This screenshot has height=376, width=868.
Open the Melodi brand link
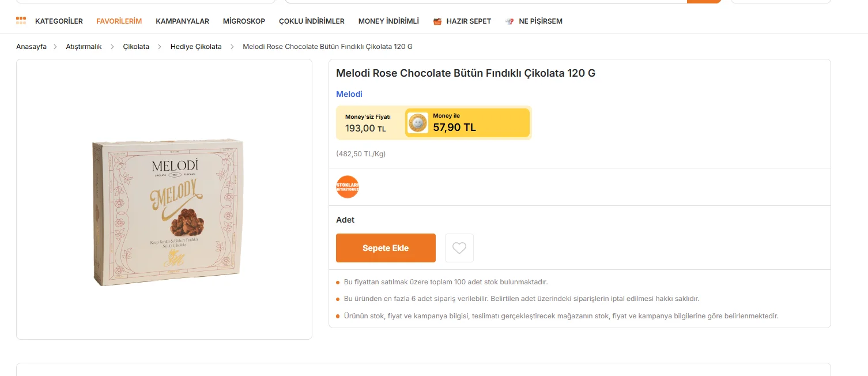pos(349,94)
